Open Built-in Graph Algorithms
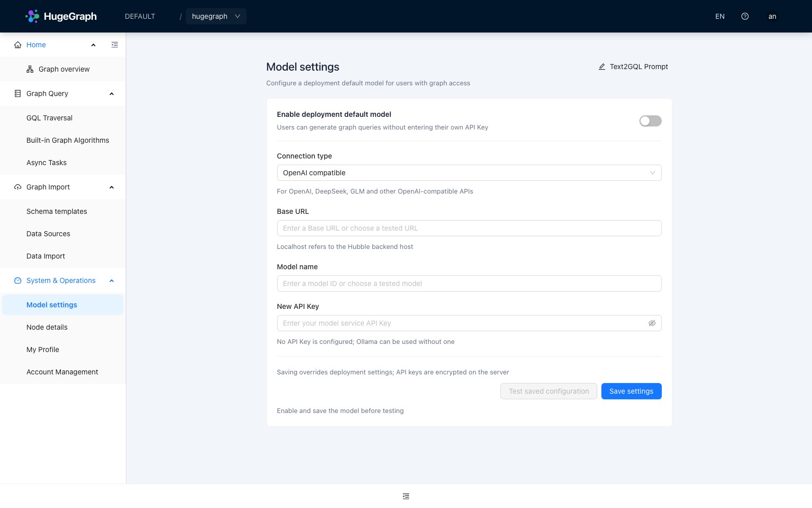The width and height of the screenshot is (812, 508). pyautogui.click(x=63, y=140)
